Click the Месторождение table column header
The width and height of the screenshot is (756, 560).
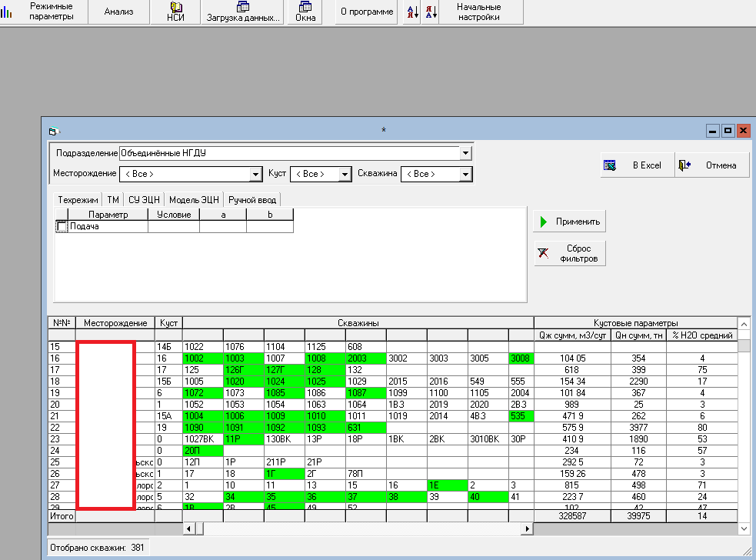coord(115,322)
